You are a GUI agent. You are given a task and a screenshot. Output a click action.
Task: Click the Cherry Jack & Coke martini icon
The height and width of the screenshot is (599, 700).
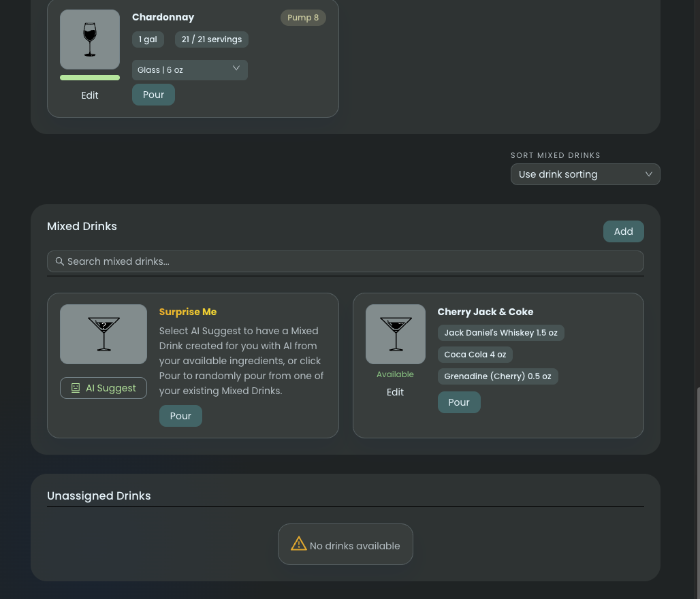[395, 334]
